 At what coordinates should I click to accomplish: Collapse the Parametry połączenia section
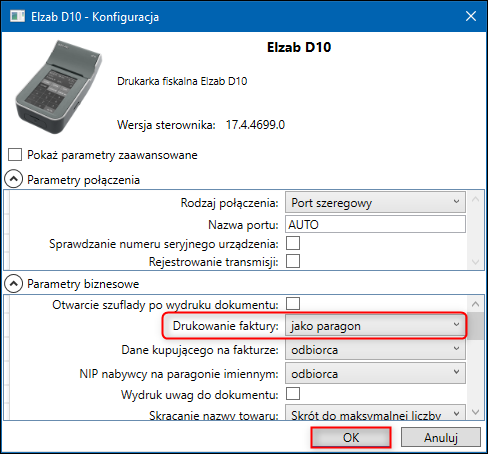click(13, 179)
